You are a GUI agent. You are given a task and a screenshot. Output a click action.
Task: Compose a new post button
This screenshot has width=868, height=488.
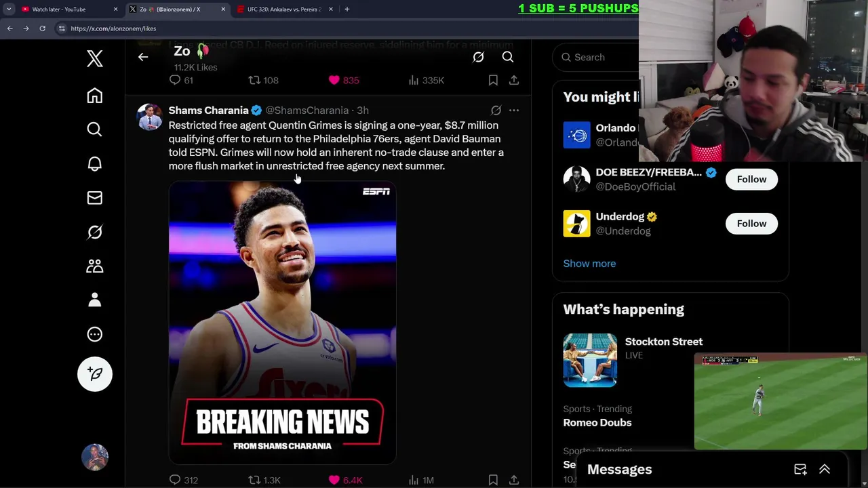[x=95, y=374]
